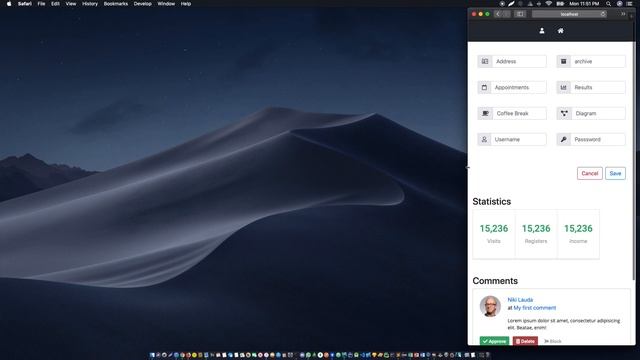Open Notification Center list icon
640x360 pixels.
coord(629,4)
